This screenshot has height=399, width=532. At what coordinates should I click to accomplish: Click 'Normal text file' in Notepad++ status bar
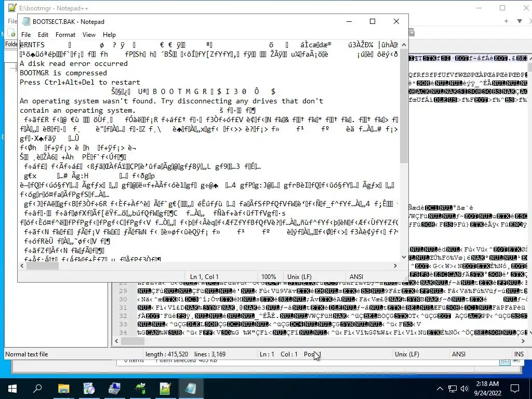(26, 354)
